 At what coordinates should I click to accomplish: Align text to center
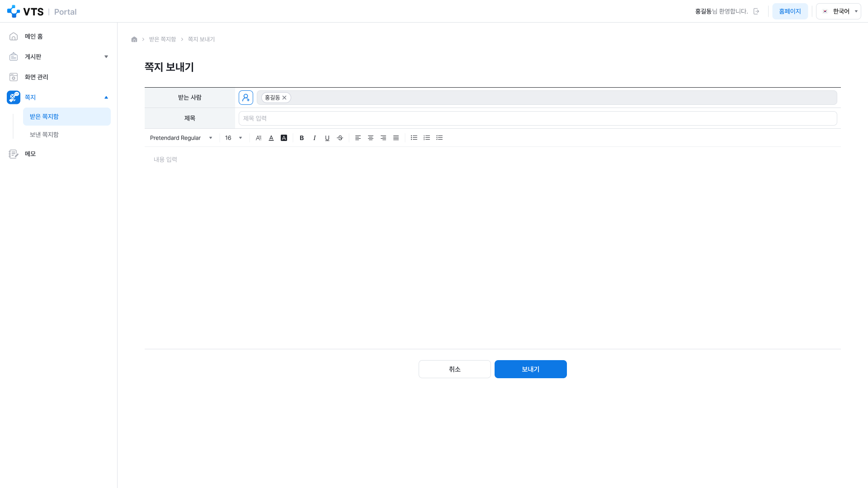pyautogui.click(x=371, y=138)
